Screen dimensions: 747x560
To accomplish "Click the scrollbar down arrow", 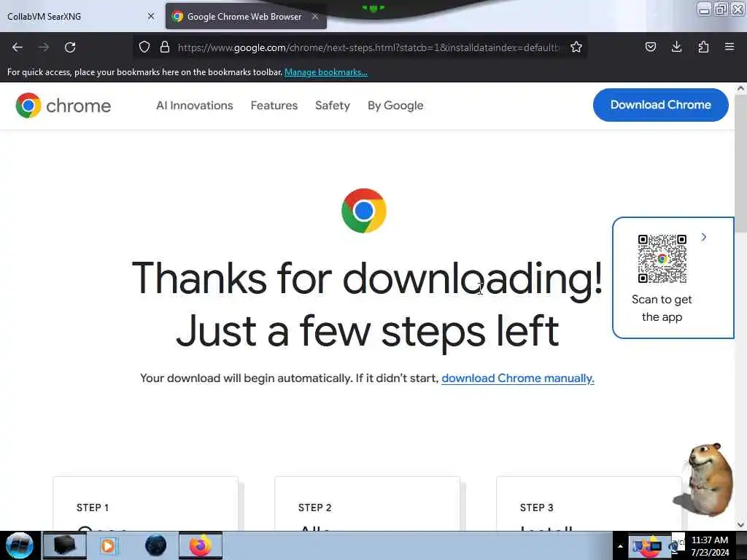I will tap(740, 525).
